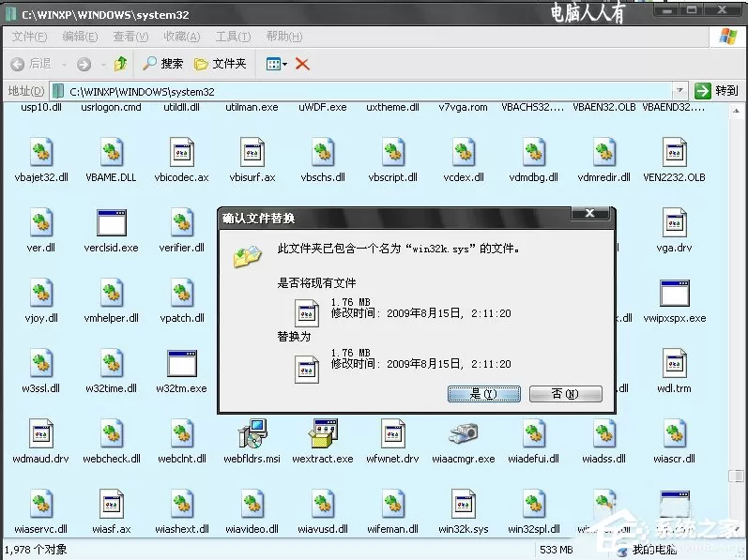Select verclsid.exe file icon
The height and width of the screenshot is (560, 748).
pos(112,222)
